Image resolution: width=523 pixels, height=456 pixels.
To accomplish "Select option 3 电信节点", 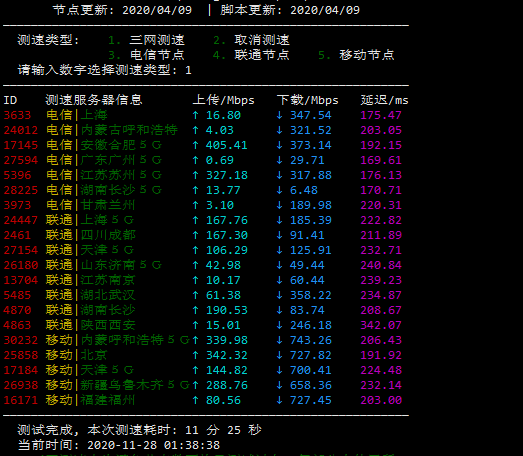I will [146, 55].
